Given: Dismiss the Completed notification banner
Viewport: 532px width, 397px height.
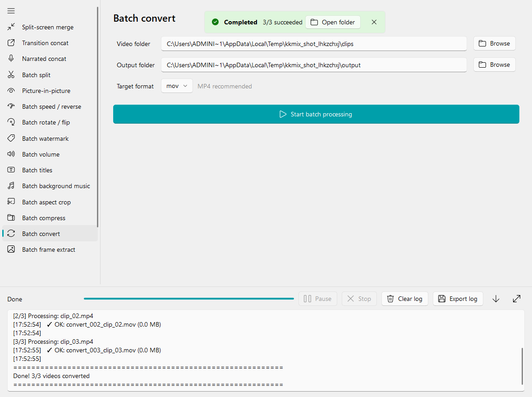Looking at the screenshot, I should tap(374, 22).
